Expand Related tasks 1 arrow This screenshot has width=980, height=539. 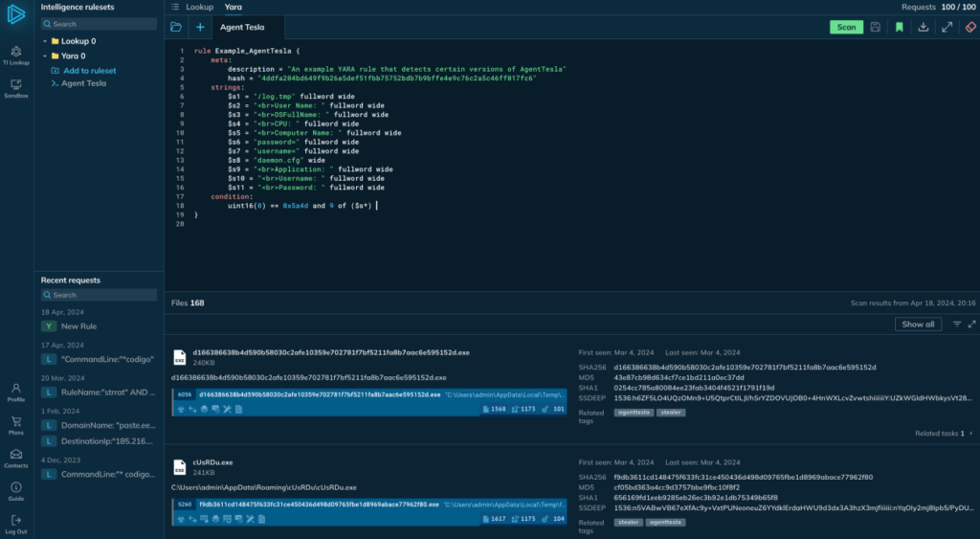[x=972, y=433]
